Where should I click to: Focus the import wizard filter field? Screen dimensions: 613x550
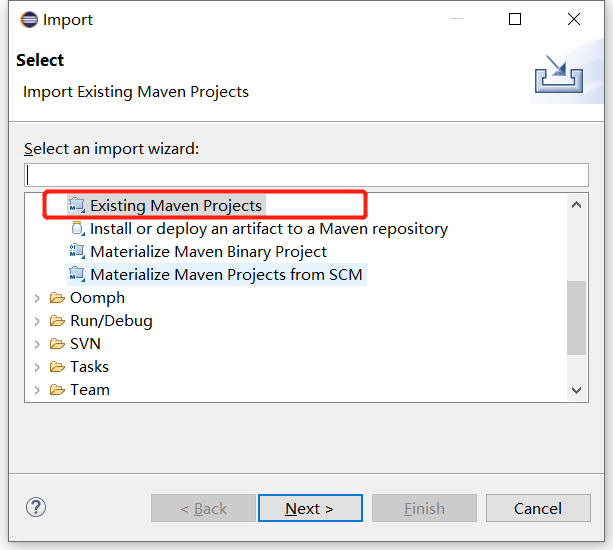coord(306,175)
